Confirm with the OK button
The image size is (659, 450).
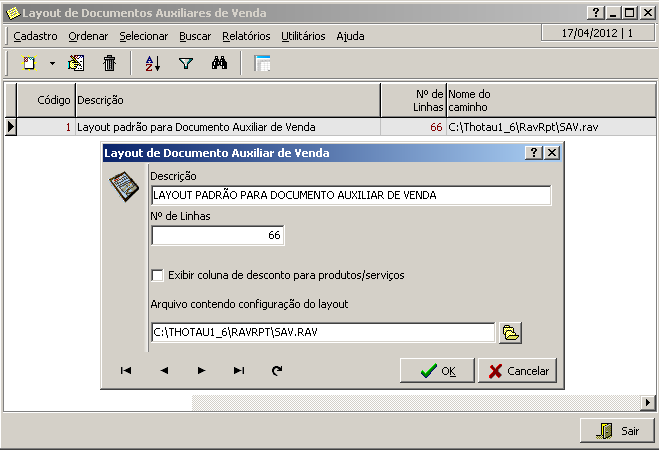437,371
